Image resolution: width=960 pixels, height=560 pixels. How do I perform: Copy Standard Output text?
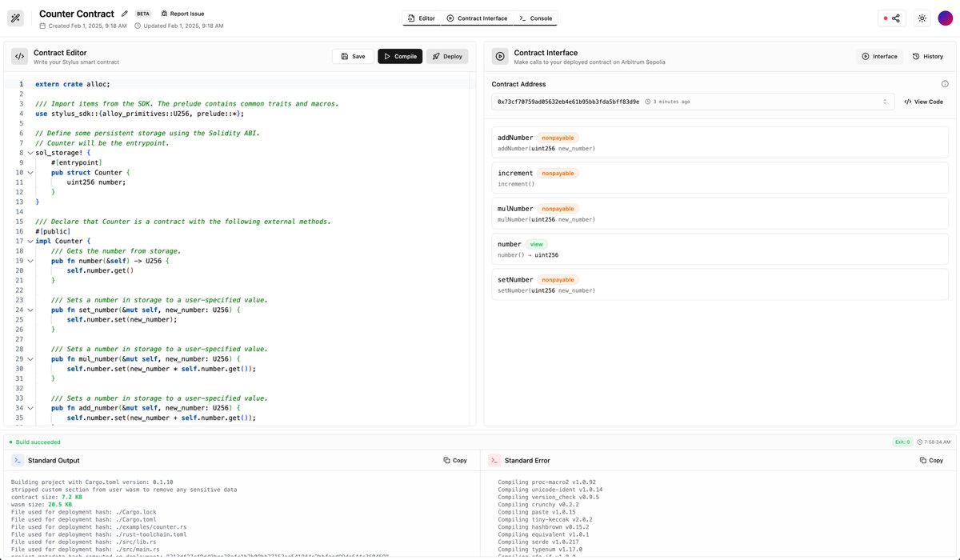click(455, 460)
